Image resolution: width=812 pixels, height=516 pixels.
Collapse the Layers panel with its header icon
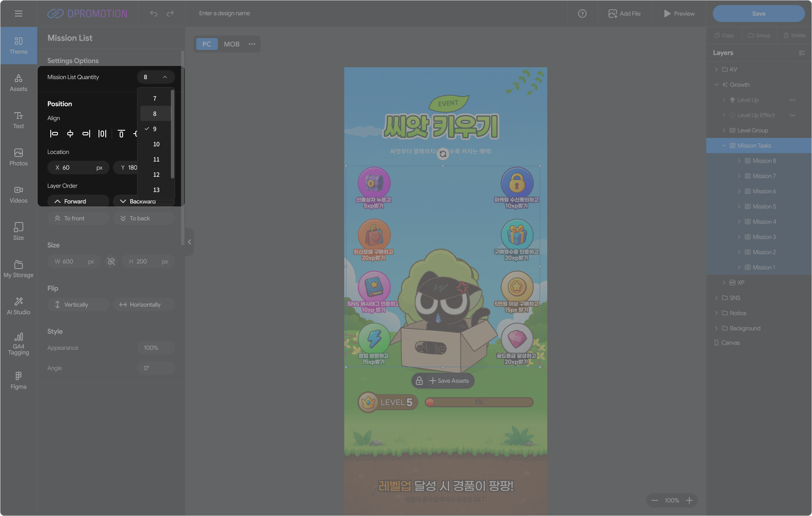(x=801, y=53)
